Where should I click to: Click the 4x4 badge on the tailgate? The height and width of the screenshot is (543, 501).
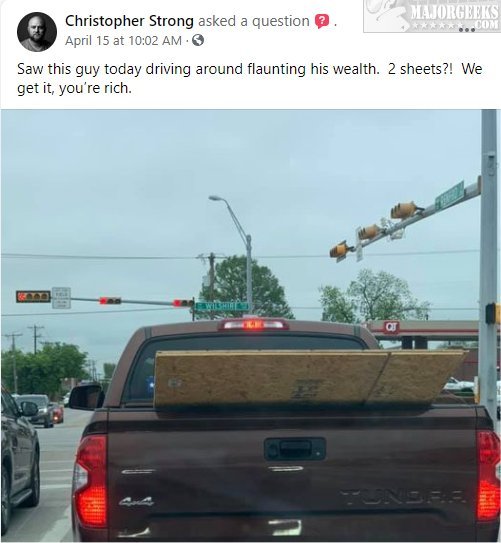pos(136,501)
